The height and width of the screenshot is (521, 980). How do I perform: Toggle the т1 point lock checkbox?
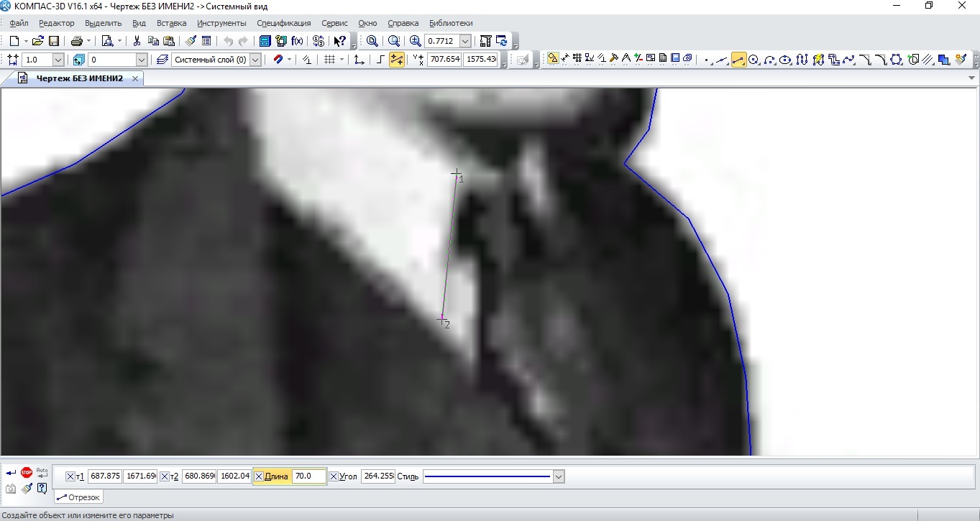[70, 476]
